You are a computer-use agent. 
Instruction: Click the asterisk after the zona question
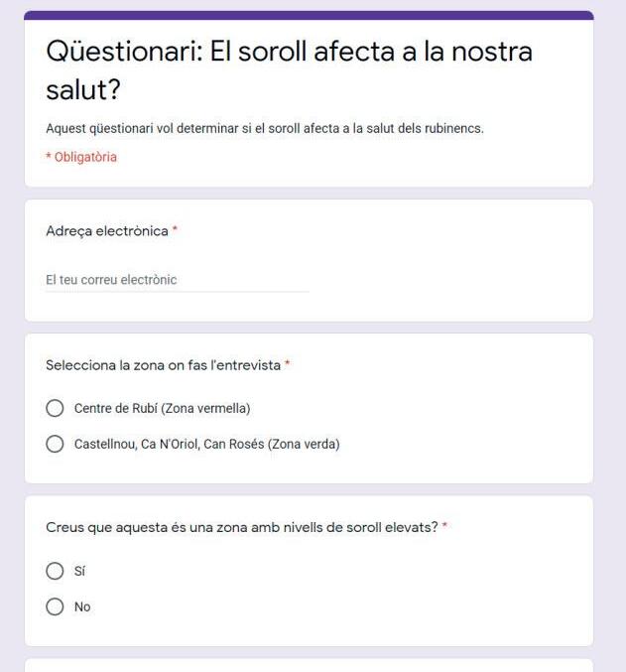288,365
